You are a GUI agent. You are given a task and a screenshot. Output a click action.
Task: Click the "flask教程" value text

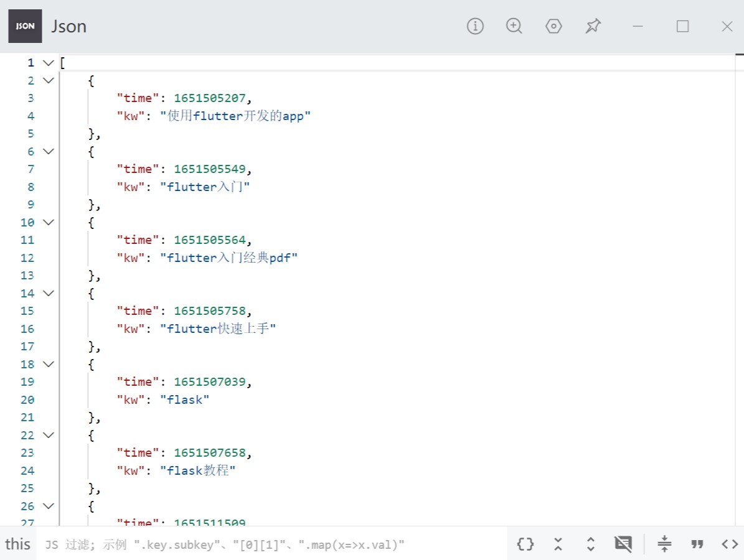tap(198, 470)
